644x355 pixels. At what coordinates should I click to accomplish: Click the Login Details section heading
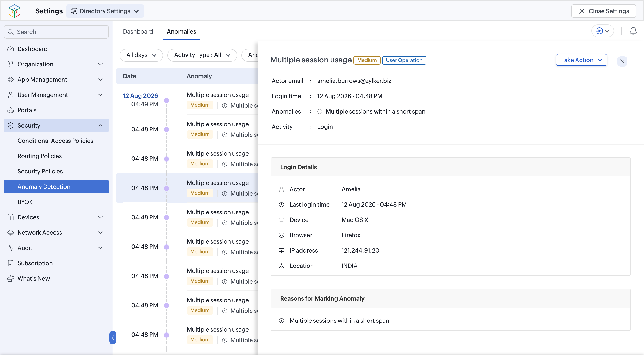coord(298,167)
